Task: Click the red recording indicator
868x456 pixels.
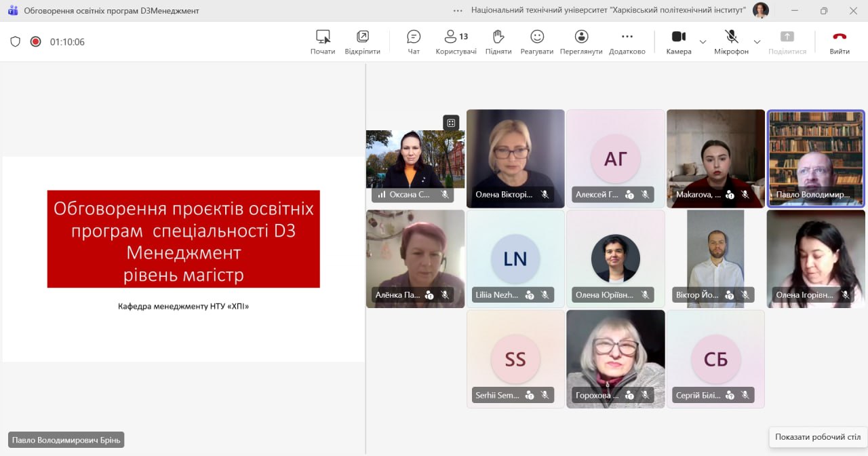Action: (x=36, y=41)
